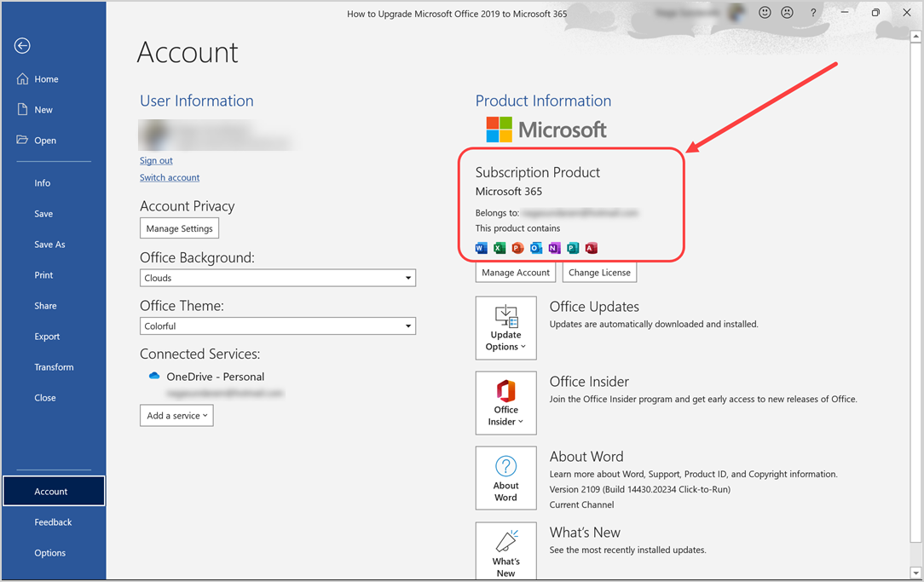Expand the Office Background dropdown
The image size is (924, 582).
click(278, 278)
